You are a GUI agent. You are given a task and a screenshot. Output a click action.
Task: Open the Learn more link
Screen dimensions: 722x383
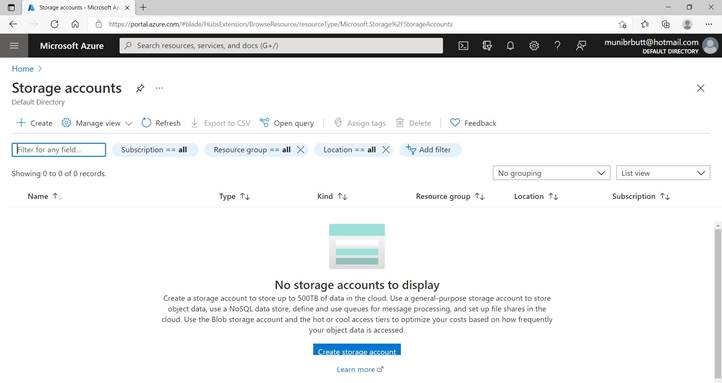[360, 369]
